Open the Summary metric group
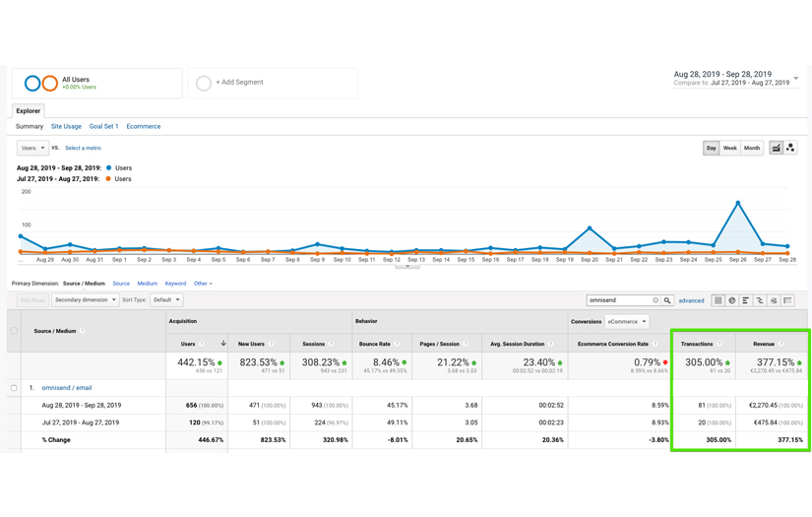This screenshot has height=517, width=812. point(30,126)
